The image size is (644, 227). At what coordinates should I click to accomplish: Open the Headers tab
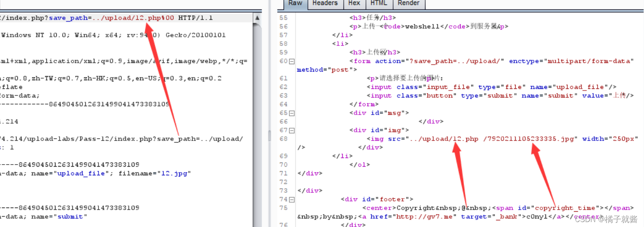tap(325, 3)
